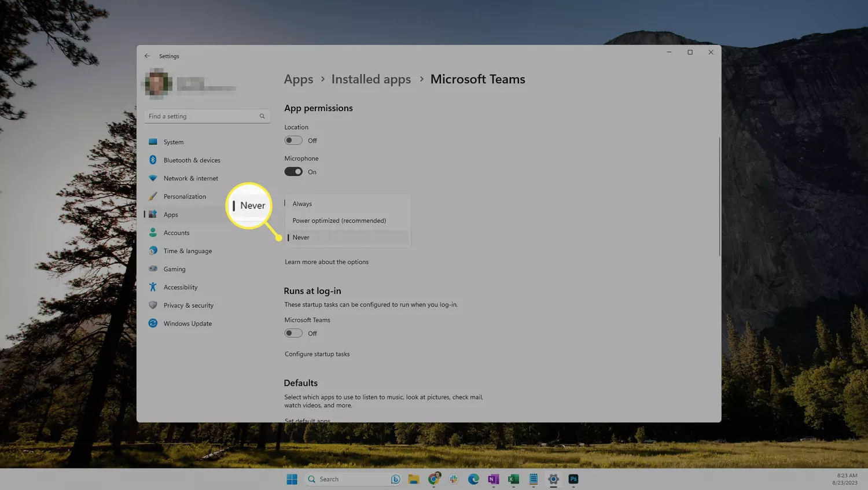Click the Configure startup tasks link

(317, 354)
